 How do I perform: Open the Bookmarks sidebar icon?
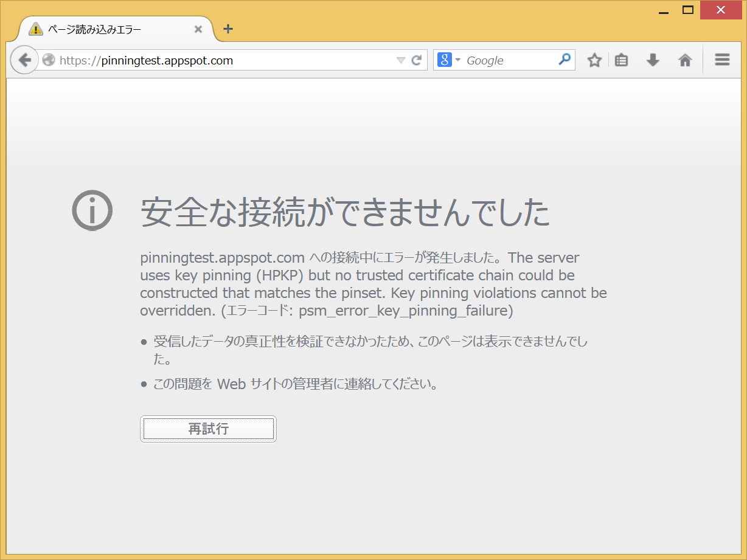[621, 60]
